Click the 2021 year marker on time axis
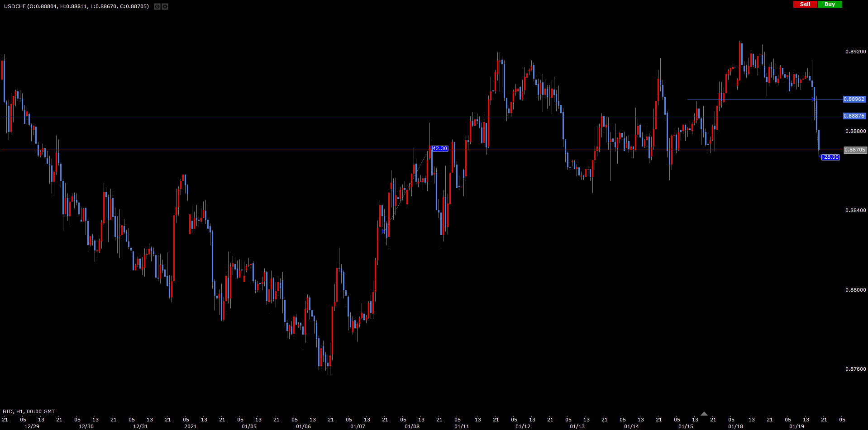Screen dimensions: 868x430 (190, 426)
